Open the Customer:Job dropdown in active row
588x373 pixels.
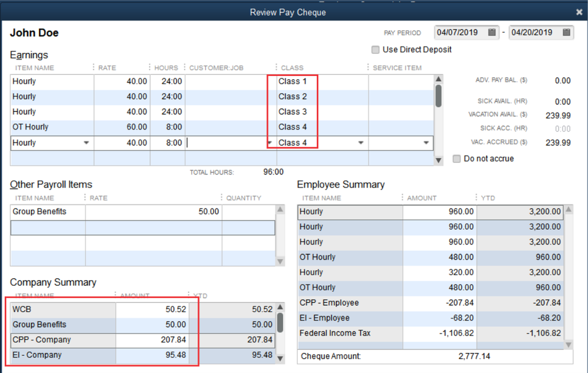pos(270,143)
